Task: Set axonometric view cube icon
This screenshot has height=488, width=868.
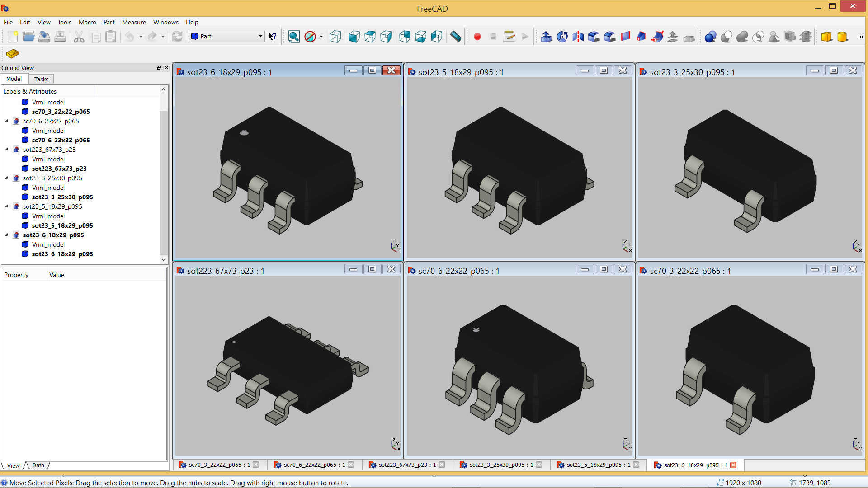Action: [335, 37]
